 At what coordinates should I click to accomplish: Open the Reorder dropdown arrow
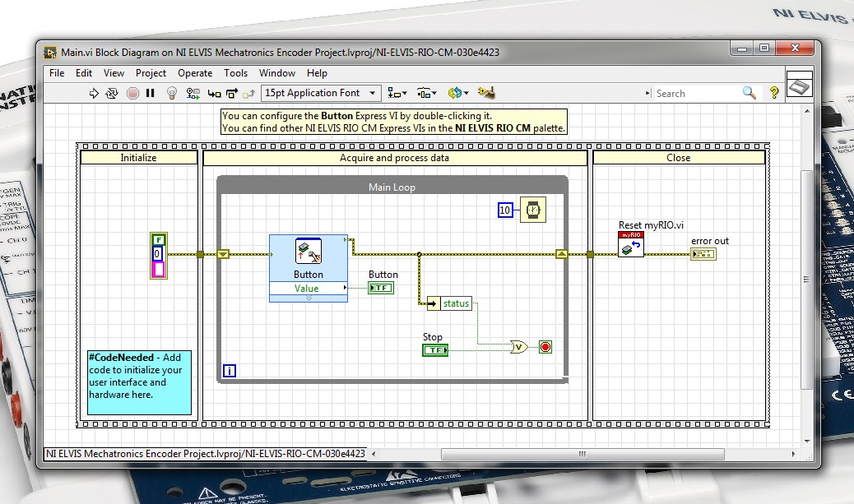[466, 93]
